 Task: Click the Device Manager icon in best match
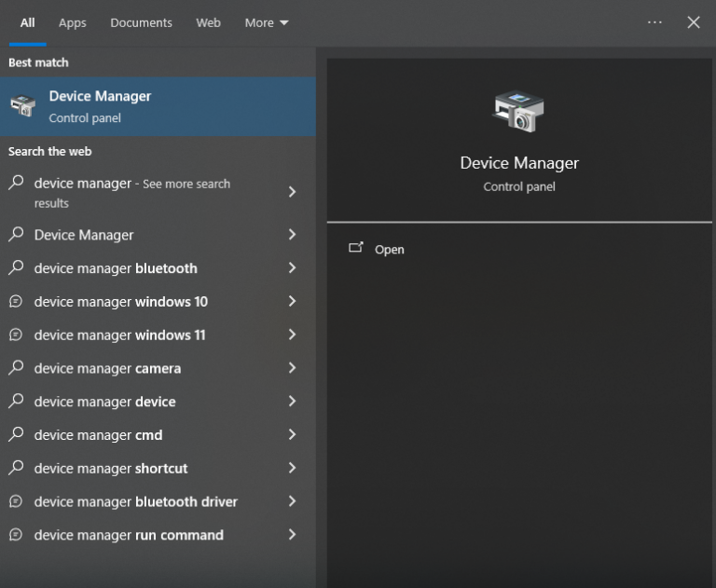pyautogui.click(x=22, y=107)
